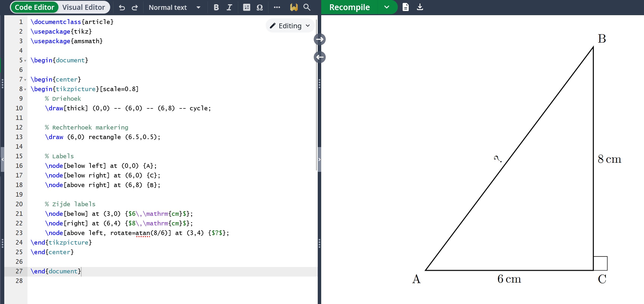Click line number 23 in the gutter
644x304 pixels.
click(x=19, y=233)
